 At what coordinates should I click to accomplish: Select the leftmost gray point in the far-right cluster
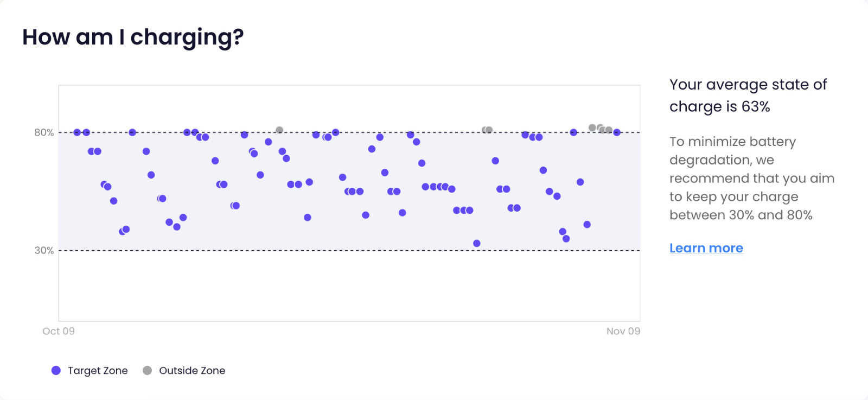(592, 128)
